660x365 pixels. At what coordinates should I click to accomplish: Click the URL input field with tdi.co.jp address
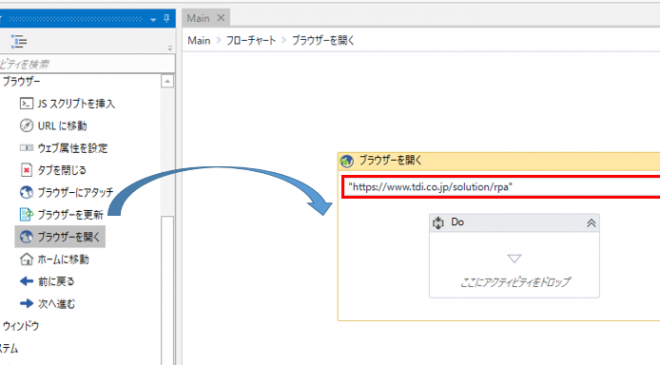click(501, 187)
